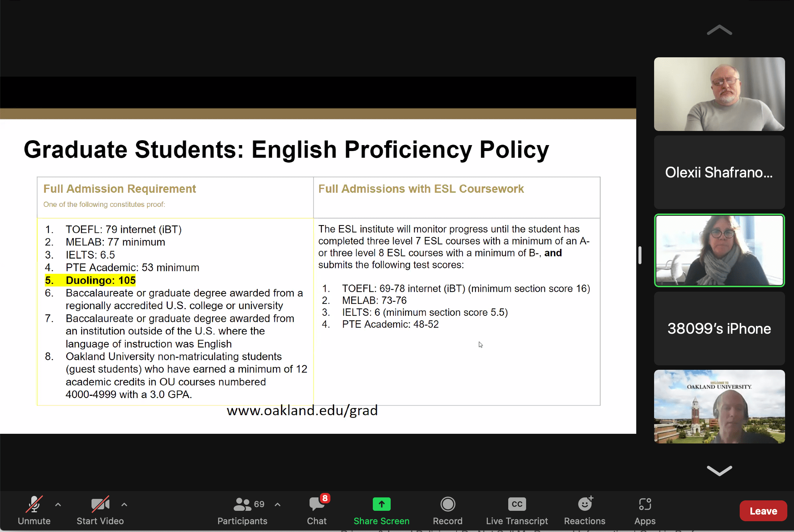The height and width of the screenshot is (532, 794).
Task: Select the Oakland University background video tile
Action: [719, 406]
